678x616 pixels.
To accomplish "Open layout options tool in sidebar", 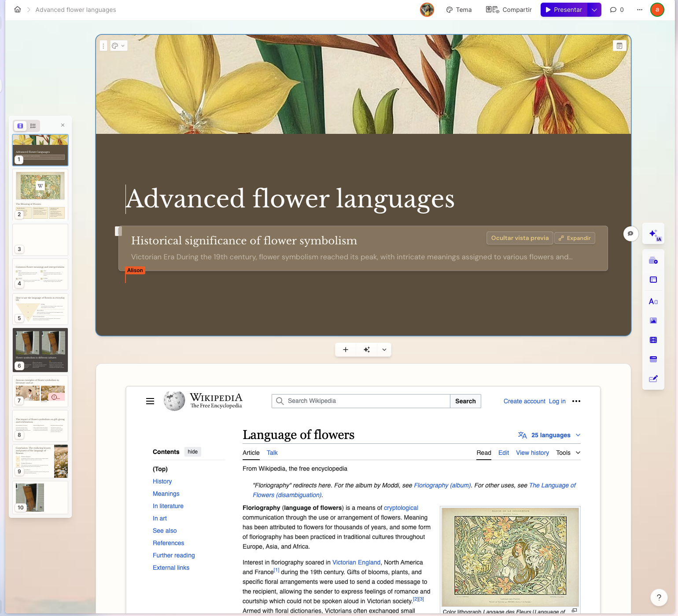I will [653, 280].
